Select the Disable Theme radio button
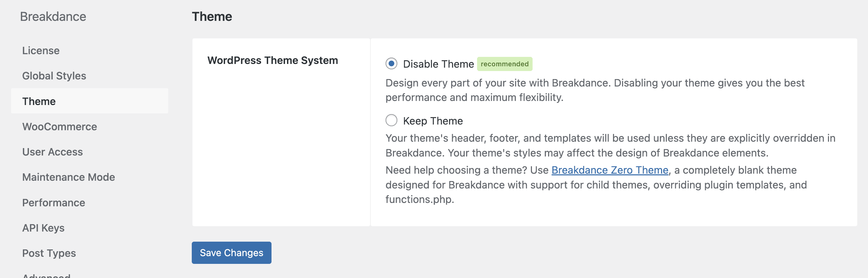The image size is (868, 278). coord(391,64)
